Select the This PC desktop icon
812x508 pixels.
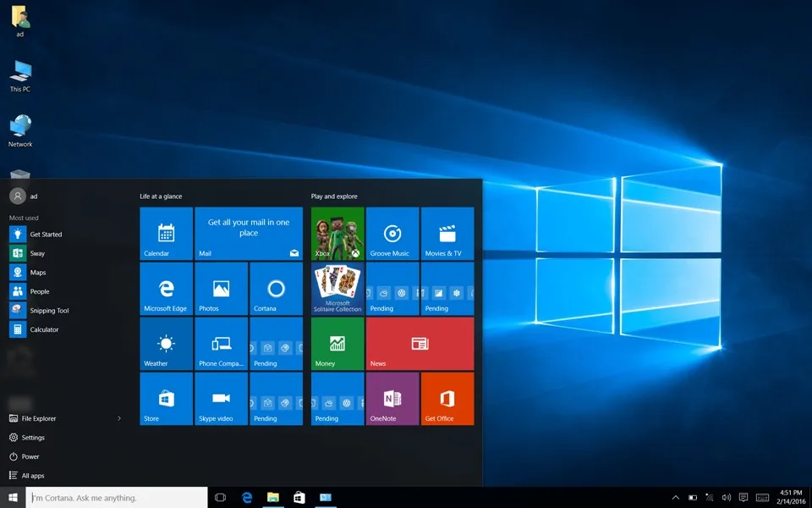point(20,76)
